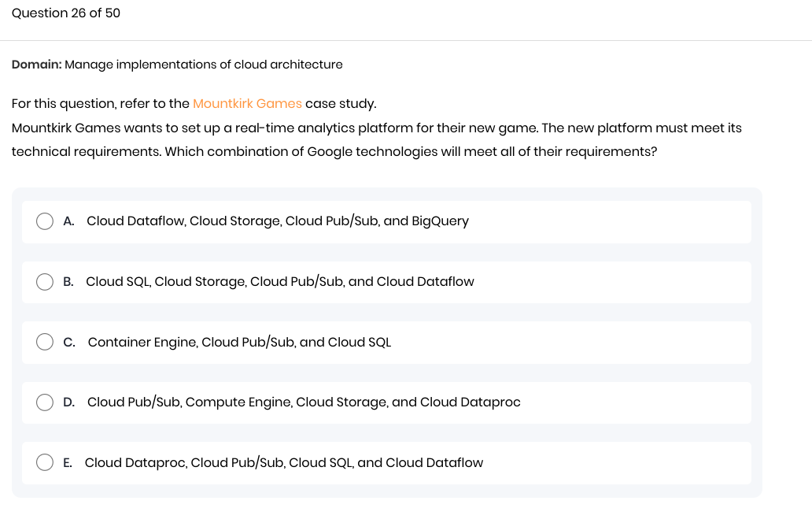This screenshot has width=812, height=508.
Task: Select radio button for option A
Action: 45,221
